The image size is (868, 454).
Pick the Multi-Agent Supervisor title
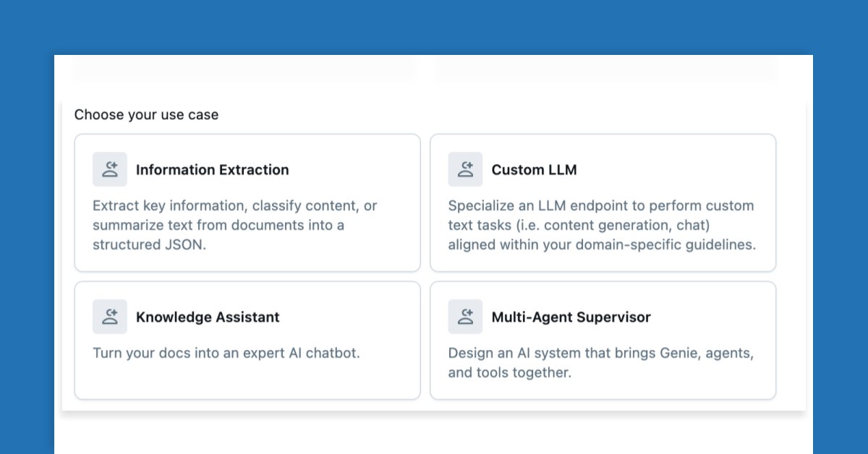pyautogui.click(x=571, y=317)
